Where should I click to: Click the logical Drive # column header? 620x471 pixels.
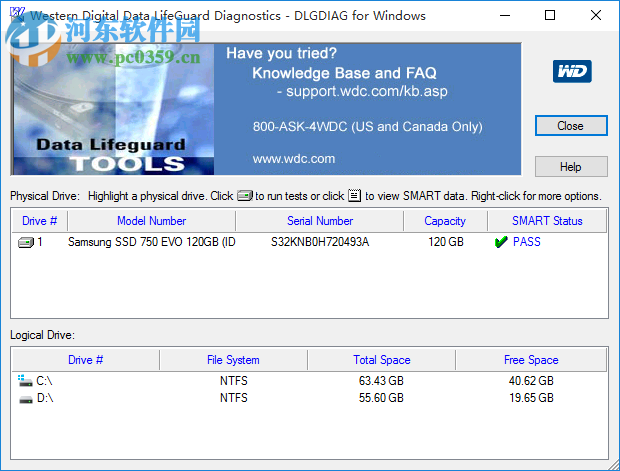[x=85, y=360]
